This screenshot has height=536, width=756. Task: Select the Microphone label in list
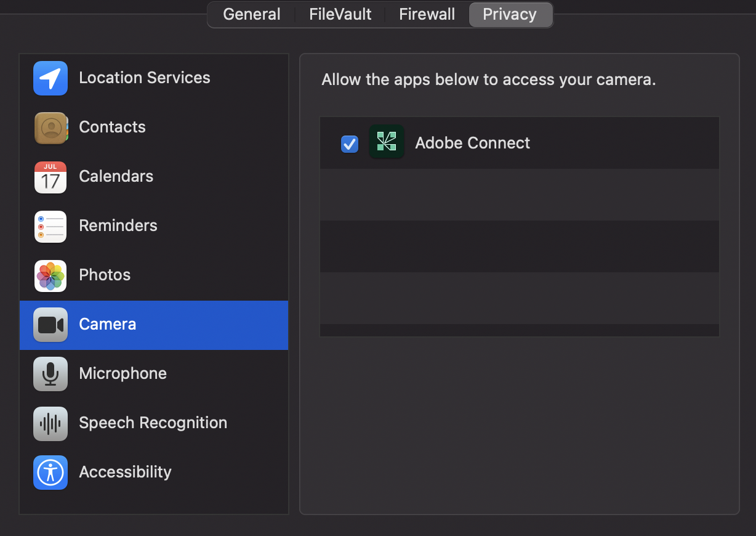click(x=123, y=373)
